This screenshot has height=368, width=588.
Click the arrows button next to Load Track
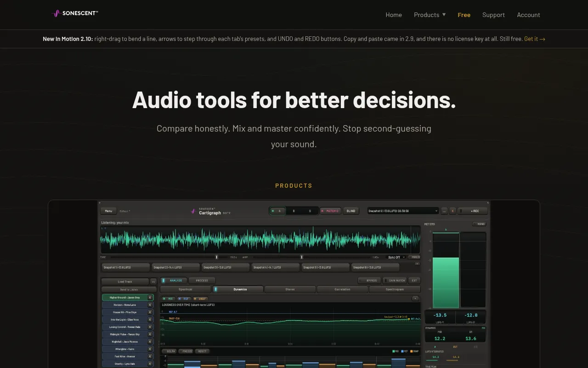(x=153, y=282)
